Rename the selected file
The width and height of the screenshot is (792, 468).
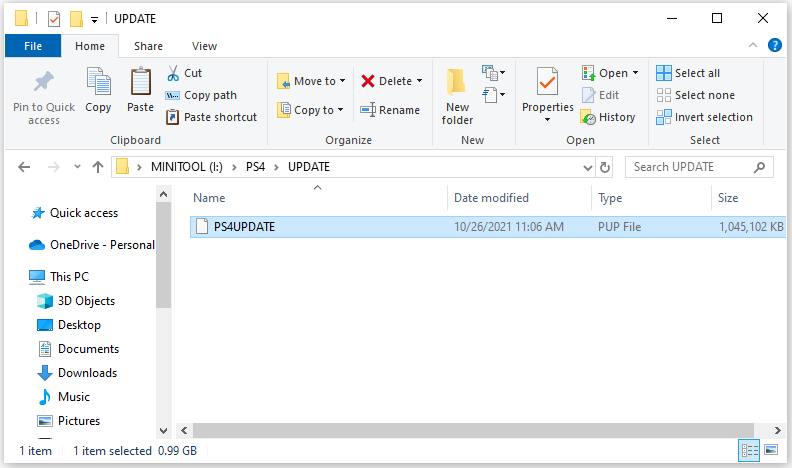(x=390, y=110)
